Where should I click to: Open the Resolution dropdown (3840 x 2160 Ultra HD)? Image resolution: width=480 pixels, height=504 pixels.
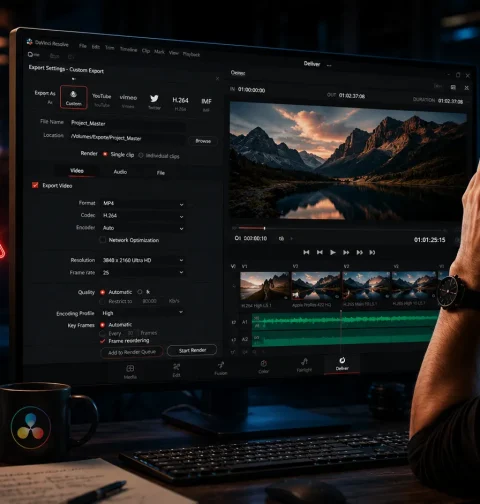[x=143, y=260]
